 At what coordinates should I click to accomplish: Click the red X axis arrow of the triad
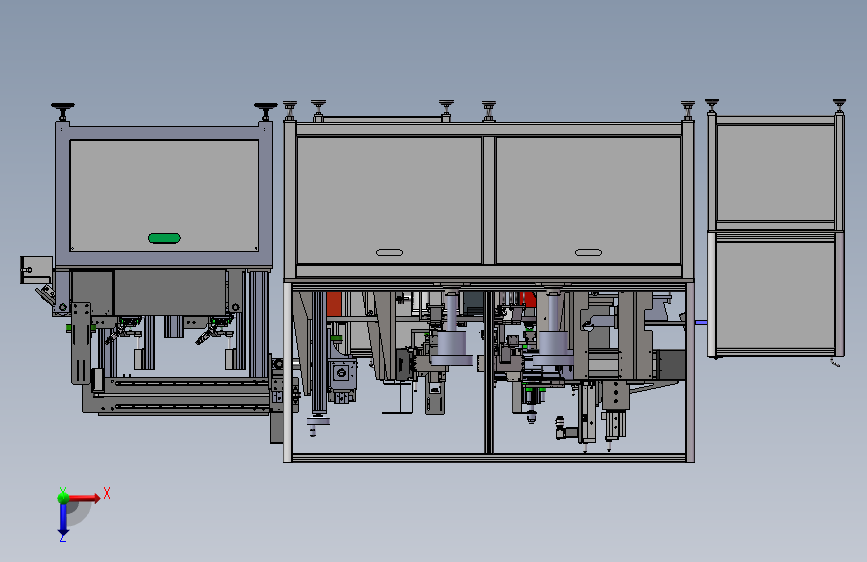pyautogui.click(x=84, y=498)
